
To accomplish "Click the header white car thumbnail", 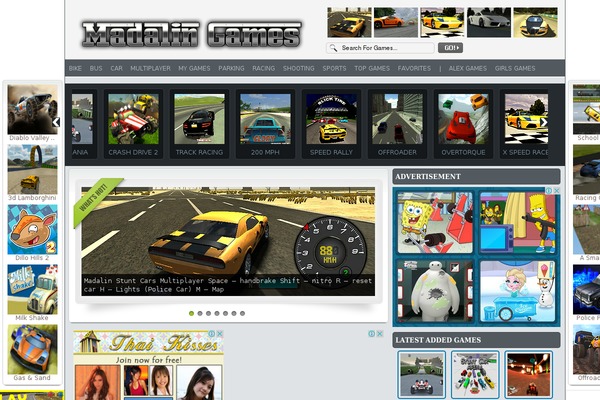I will 489,23.
